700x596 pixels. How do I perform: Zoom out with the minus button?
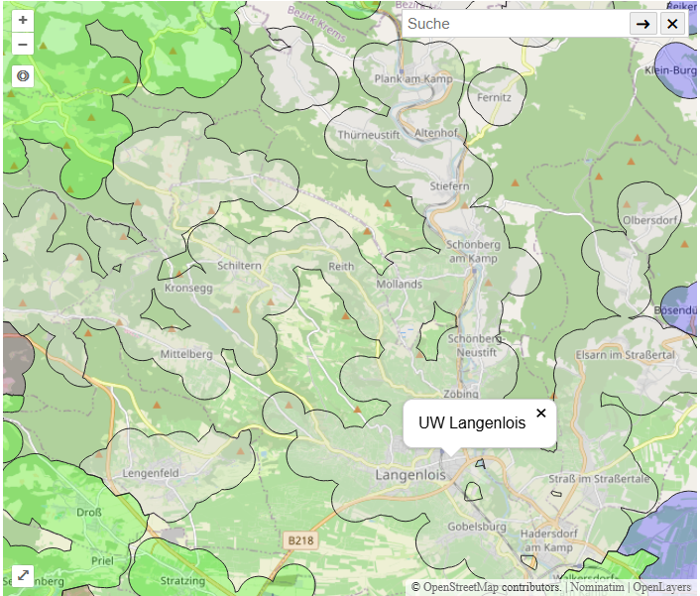pos(23,45)
